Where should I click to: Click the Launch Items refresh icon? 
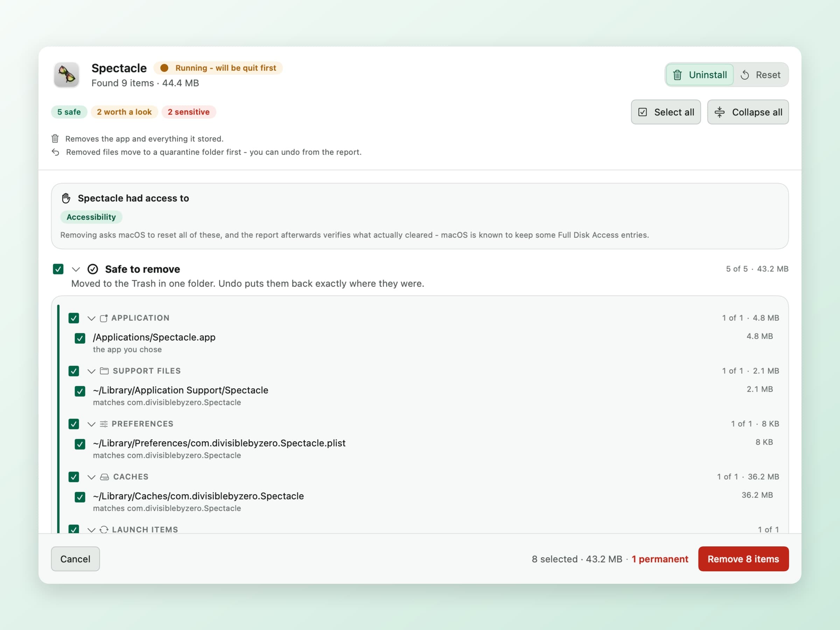click(x=104, y=529)
